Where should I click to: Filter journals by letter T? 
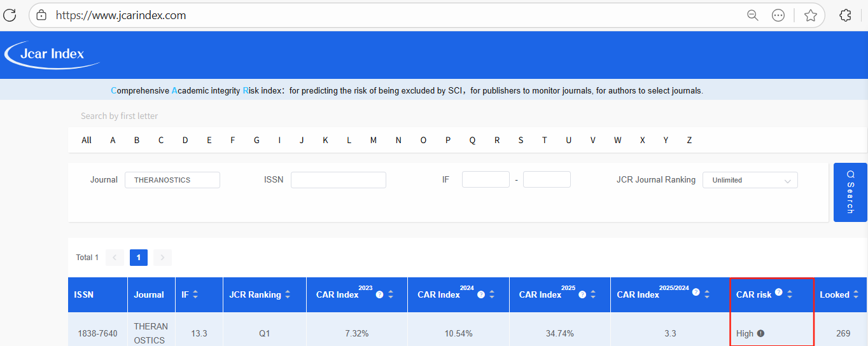[x=545, y=140]
